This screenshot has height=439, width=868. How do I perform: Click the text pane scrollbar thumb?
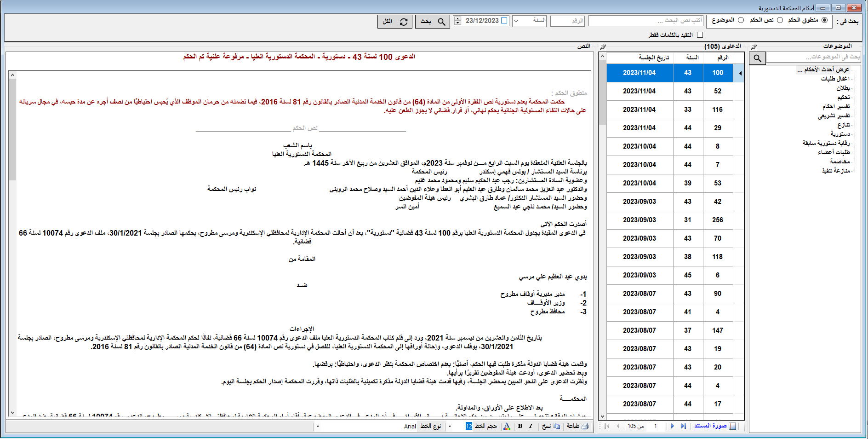point(12,129)
